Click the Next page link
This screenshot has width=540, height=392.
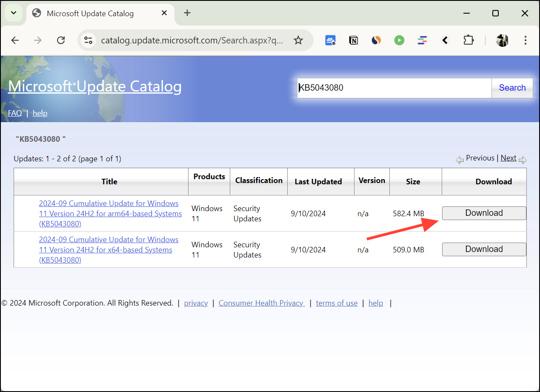click(x=509, y=158)
